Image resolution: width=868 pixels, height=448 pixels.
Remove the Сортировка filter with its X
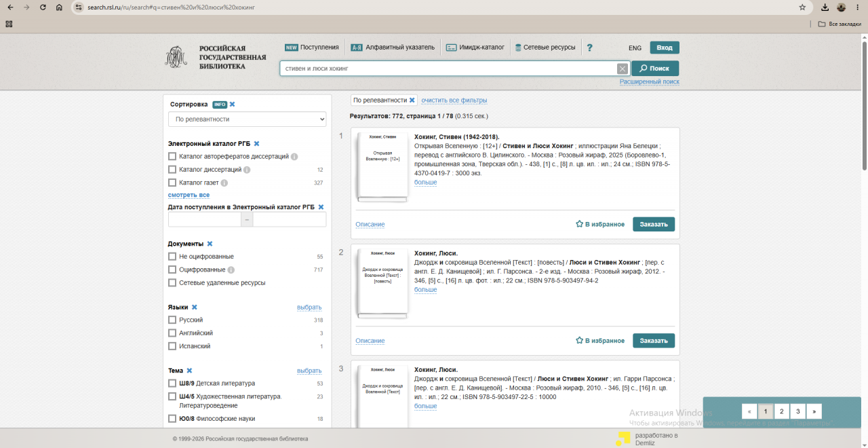pos(232,105)
